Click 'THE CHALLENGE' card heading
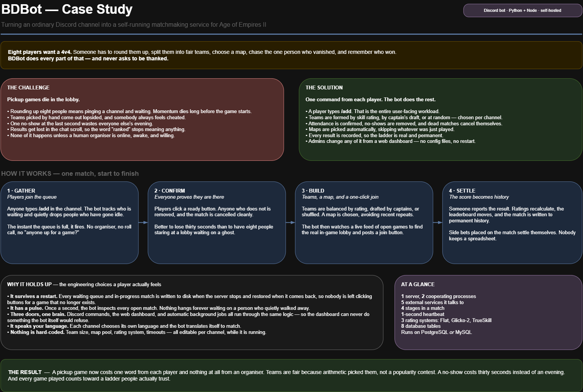Image resolution: width=583 pixels, height=392 pixels. pyautogui.click(x=28, y=87)
